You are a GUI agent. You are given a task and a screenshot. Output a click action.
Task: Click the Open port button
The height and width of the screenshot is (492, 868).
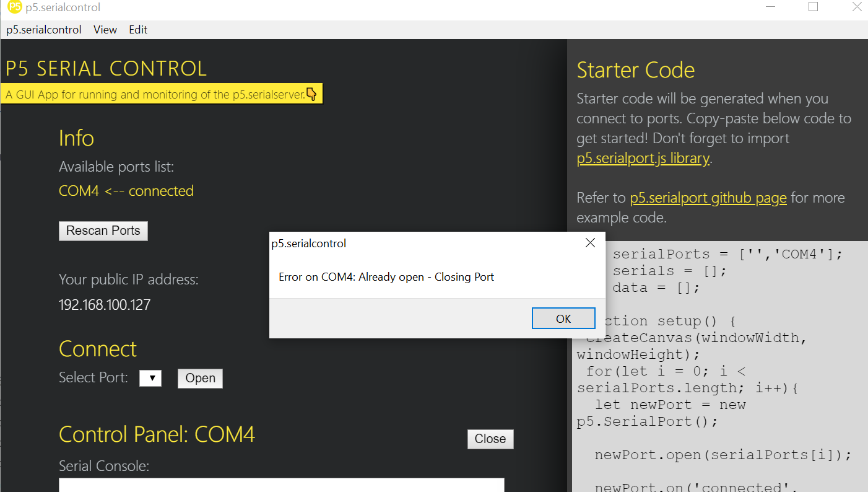pyautogui.click(x=200, y=378)
